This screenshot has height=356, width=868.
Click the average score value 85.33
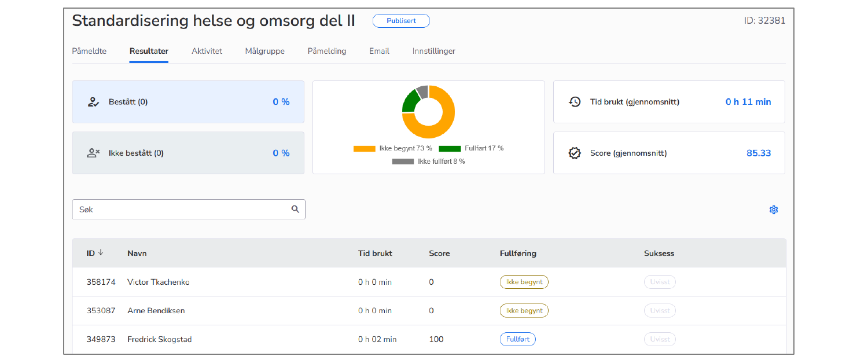(x=759, y=153)
